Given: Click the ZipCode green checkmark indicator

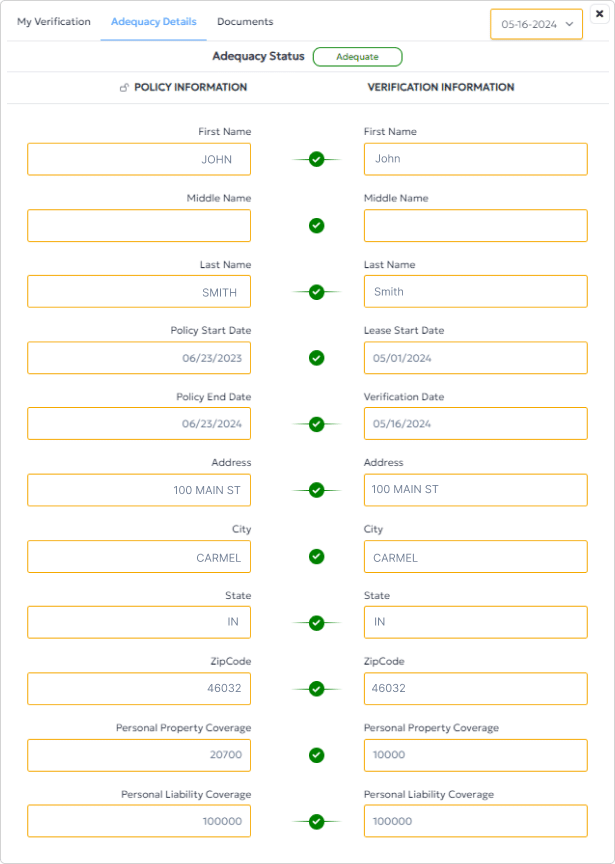Looking at the screenshot, I should coord(316,688).
